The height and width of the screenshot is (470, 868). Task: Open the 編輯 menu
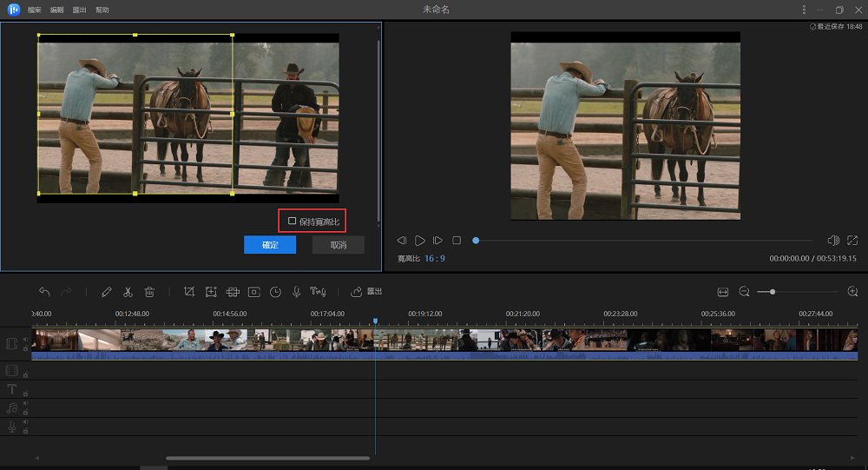(x=57, y=10)
